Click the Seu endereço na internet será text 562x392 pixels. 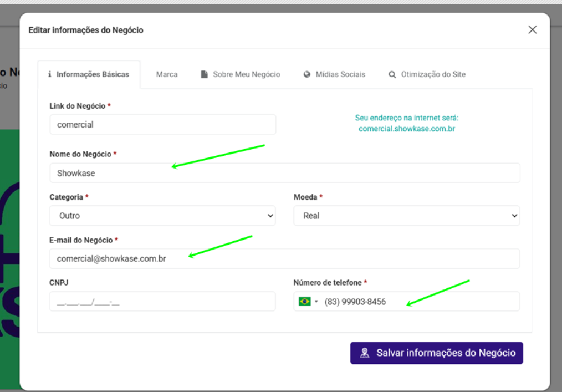[x=407, y=118]
